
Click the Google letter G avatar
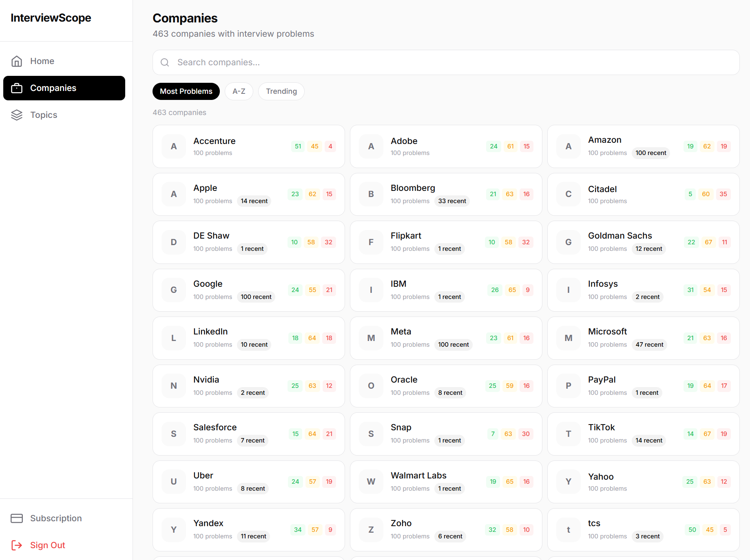click(x=174, y=290)
